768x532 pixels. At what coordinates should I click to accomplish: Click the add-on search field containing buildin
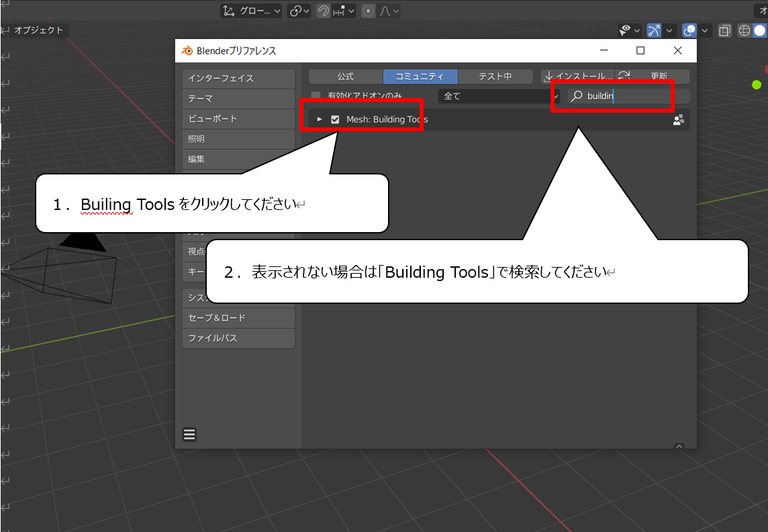click(628, 96)
